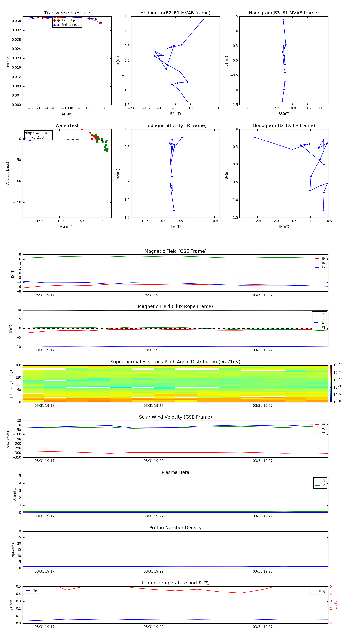
Task: Select the Bx' legend entry
Action: 320,314
